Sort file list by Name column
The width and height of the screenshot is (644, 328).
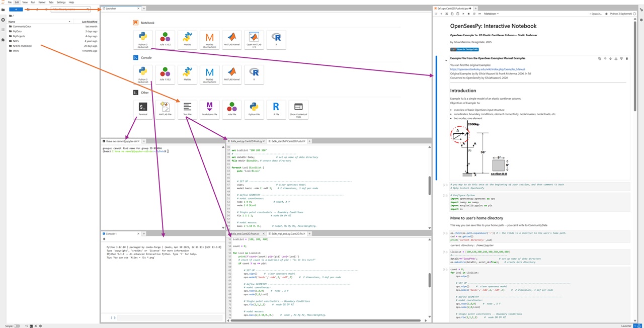(12, 22)
